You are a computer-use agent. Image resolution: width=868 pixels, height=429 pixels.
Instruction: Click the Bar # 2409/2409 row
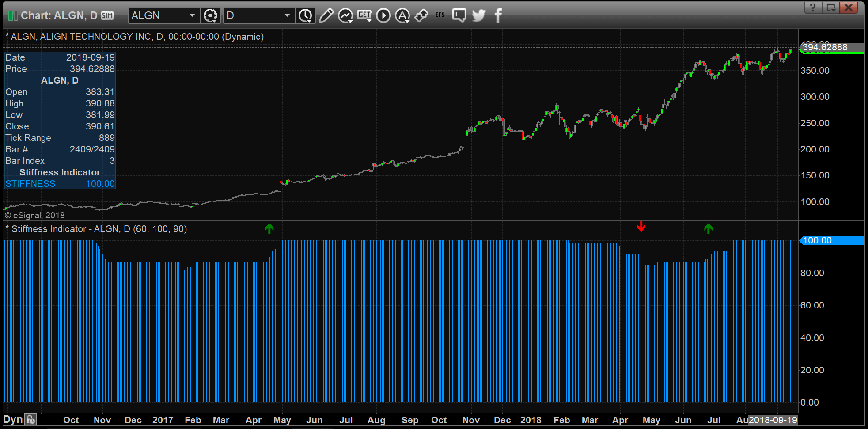click(60, 149)
